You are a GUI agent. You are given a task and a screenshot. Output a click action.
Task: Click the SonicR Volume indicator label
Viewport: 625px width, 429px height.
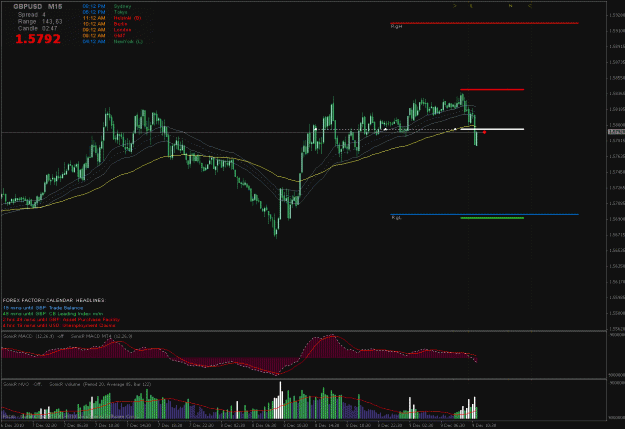coord(100,384)
